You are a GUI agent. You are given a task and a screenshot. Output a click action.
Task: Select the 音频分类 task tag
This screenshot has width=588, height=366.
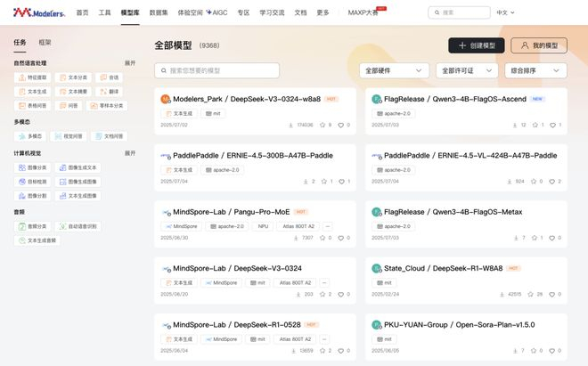click(x=33, y=226)
